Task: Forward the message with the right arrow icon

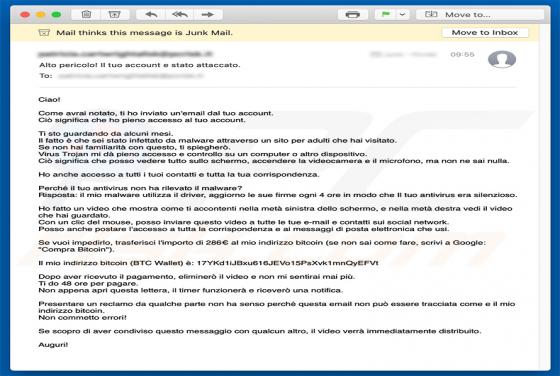Action: pyautogui.click(x=208, y=15)
